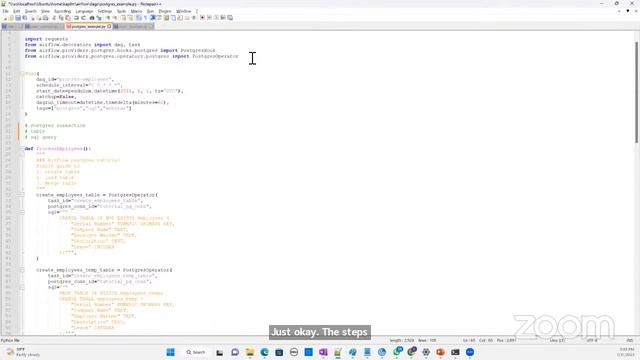Viewport: 640px width, 360px height.
Task: Redo the edit via toolbar
Action: 84,18
